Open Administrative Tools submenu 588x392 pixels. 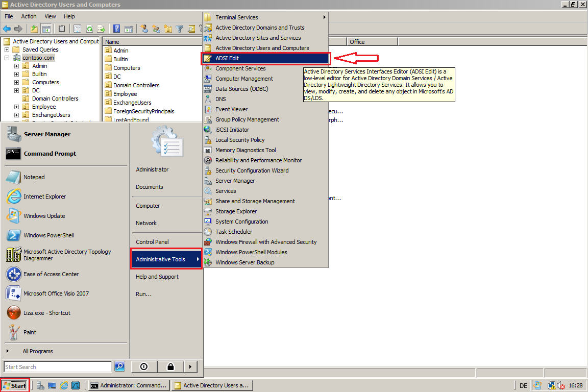pos(166,259)
